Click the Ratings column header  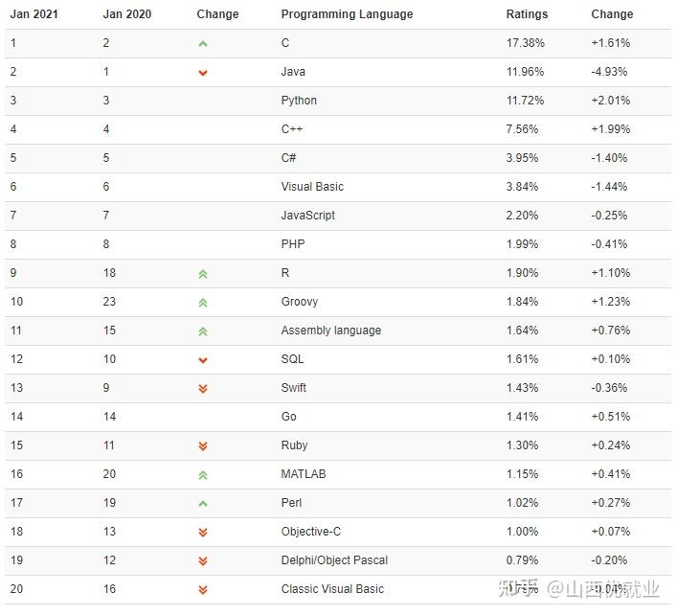tap(527, 14)
